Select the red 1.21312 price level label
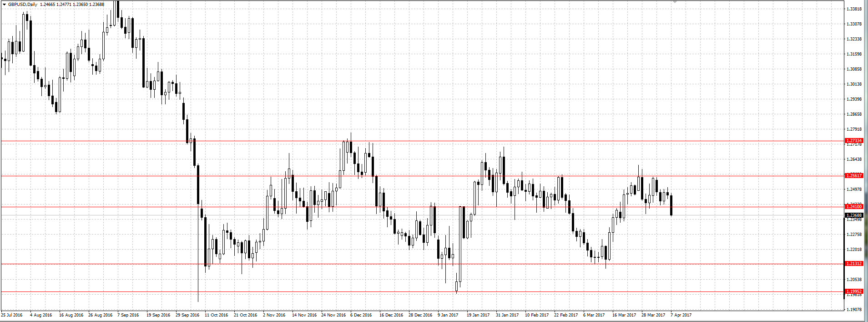Viewport: 868px width, 322px height. [x=854, y=264]
